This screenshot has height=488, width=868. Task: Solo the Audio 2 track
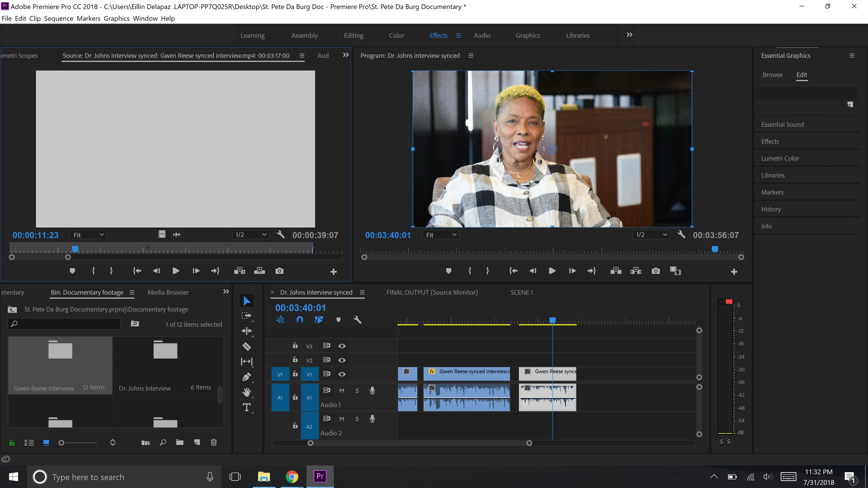[357, 419]
